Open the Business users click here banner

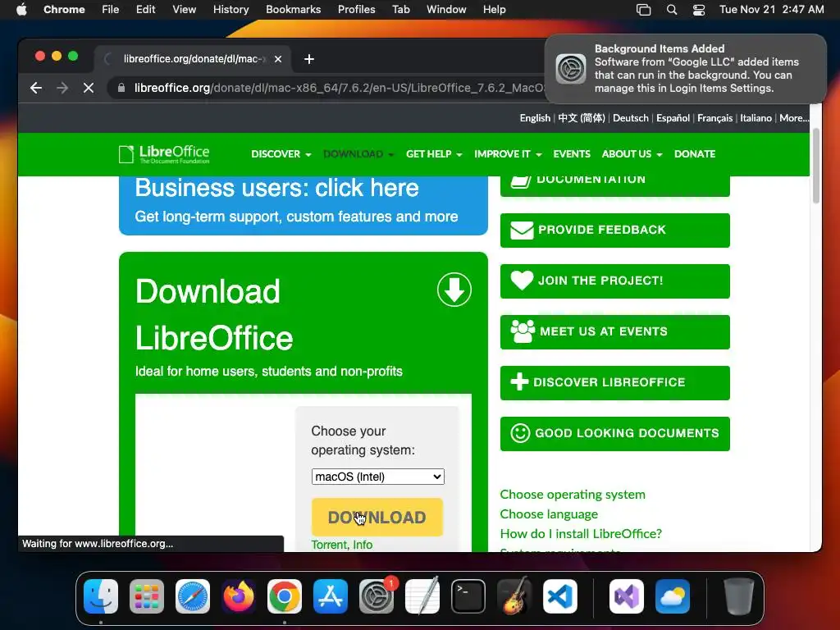304,204
